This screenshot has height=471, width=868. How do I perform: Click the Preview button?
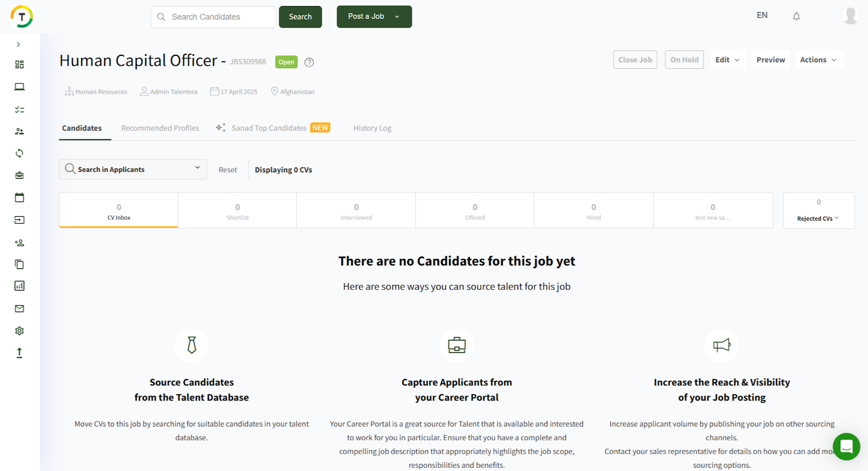click(770, 60)
